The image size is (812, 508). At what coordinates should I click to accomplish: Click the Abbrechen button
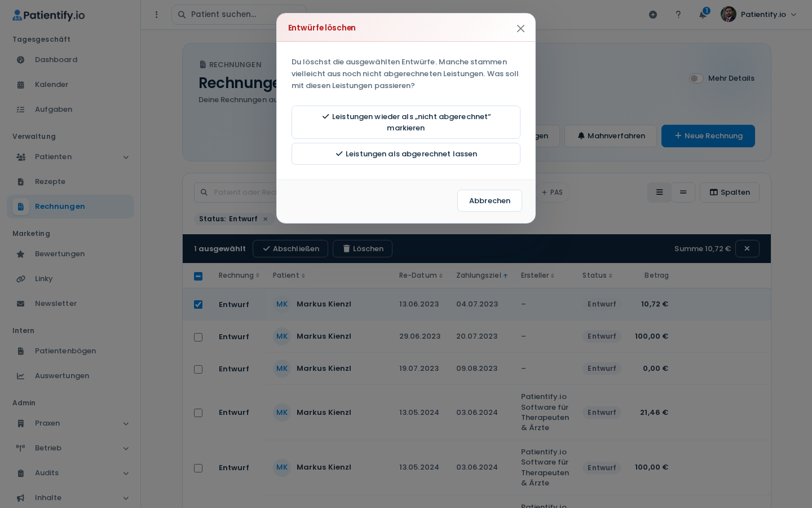coord(489,200)
